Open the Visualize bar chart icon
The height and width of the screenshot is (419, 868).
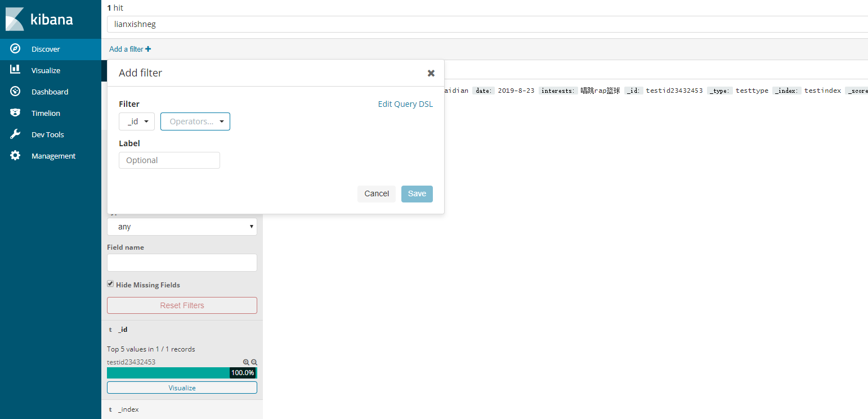tap(15, 70)
